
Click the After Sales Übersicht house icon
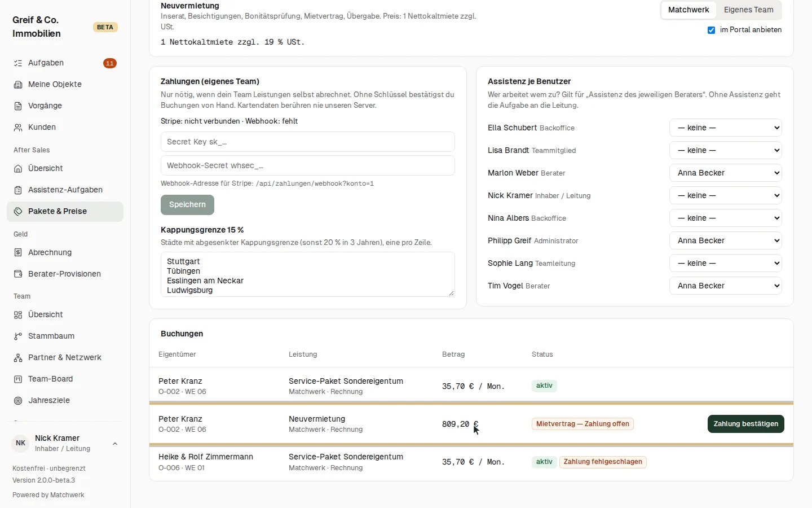tap(18, 169)
